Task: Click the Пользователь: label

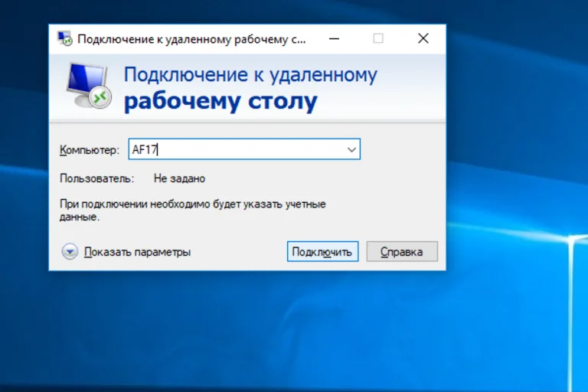Action: point(96,178)
